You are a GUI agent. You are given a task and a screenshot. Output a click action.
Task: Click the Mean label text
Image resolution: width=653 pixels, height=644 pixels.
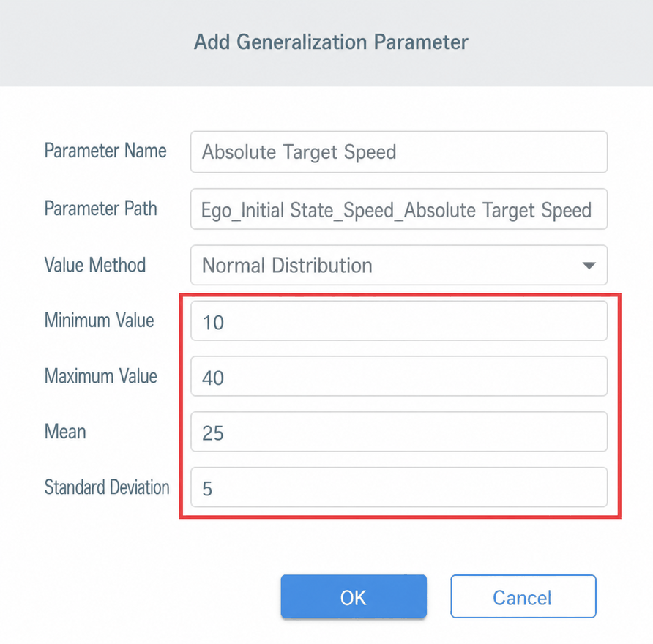point(65,431)
